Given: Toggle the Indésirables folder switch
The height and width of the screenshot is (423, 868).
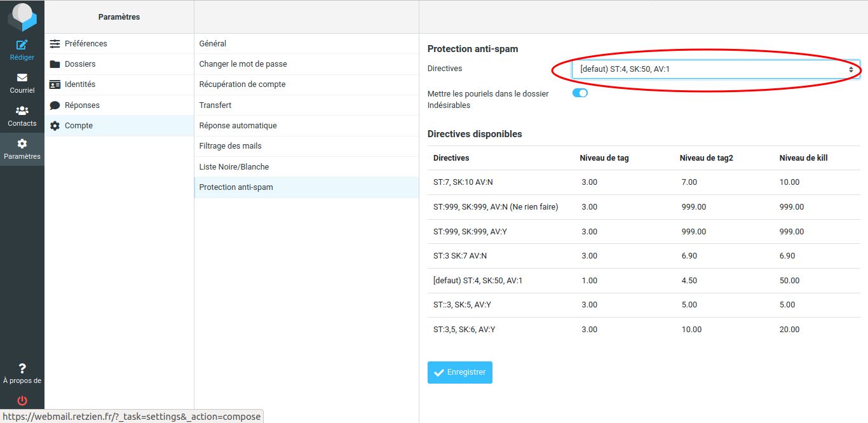Looking at the screenshot, I should pos(580,93).
